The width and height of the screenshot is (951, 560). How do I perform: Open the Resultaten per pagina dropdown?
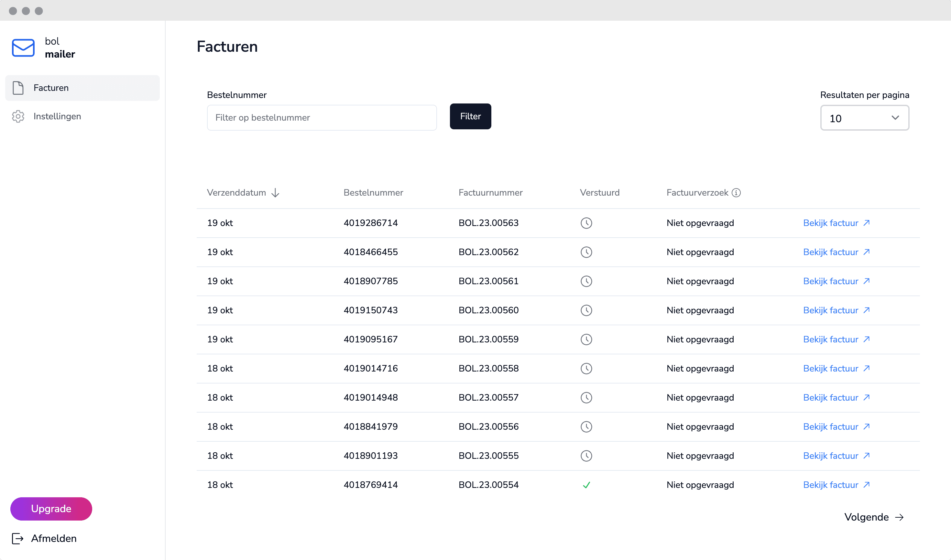coord(864,118)
